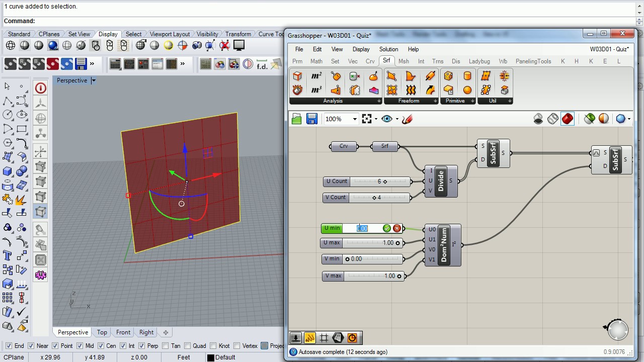Viewport: 644px width, 362px height.
Task: Select the Explode tool in Rhino sidebar
Action: click(x=21, y=200)
